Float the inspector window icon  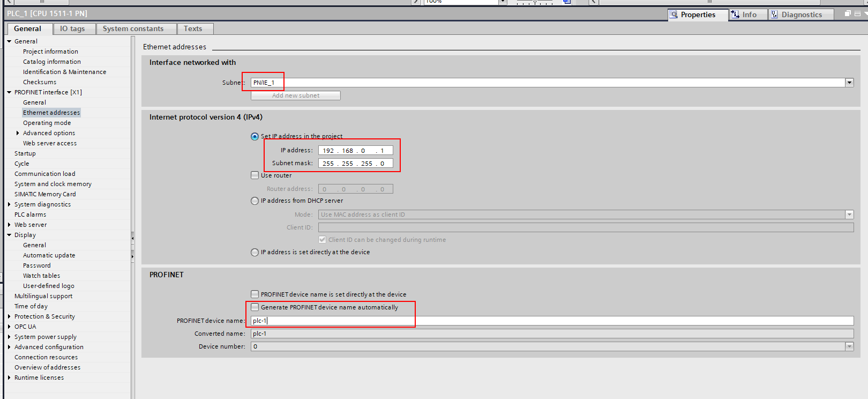tap(848, 13)
